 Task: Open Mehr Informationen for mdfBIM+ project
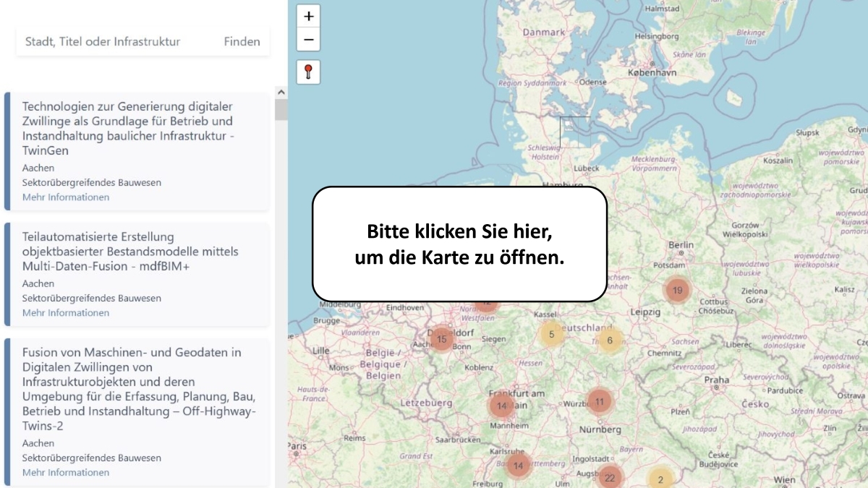66,313
